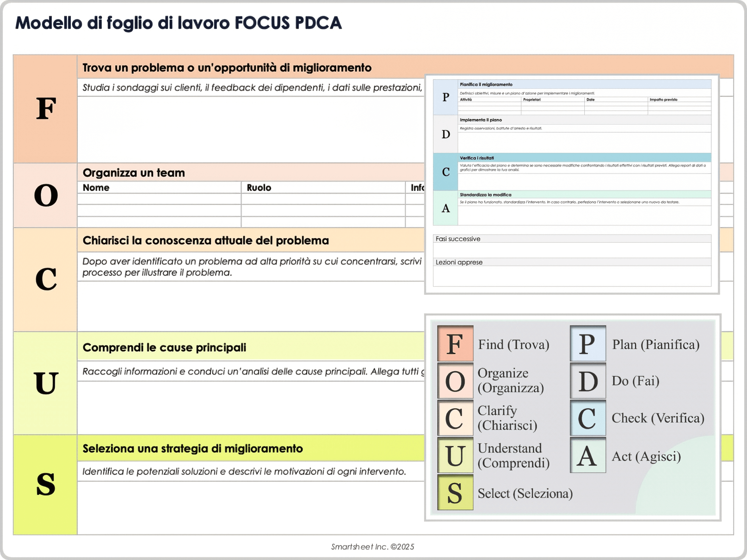Click the 'Select (Seleziona)' legend label

click(525, 493)
